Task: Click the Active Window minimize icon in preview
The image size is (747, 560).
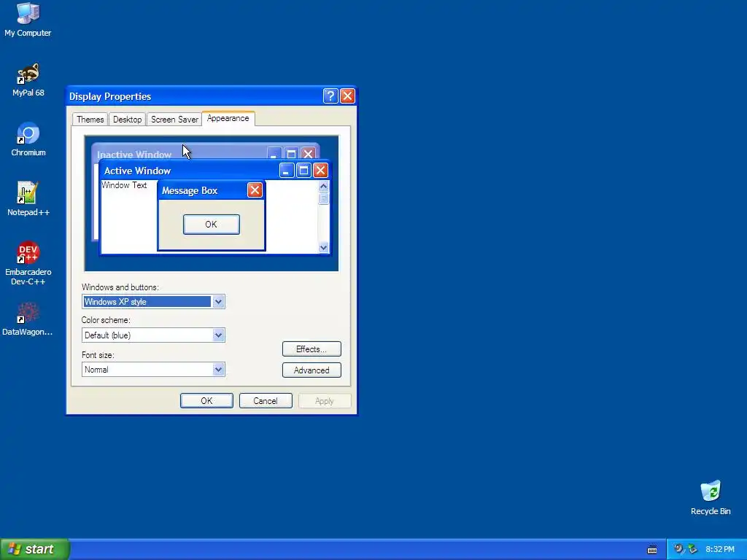Action: (286, 171)
